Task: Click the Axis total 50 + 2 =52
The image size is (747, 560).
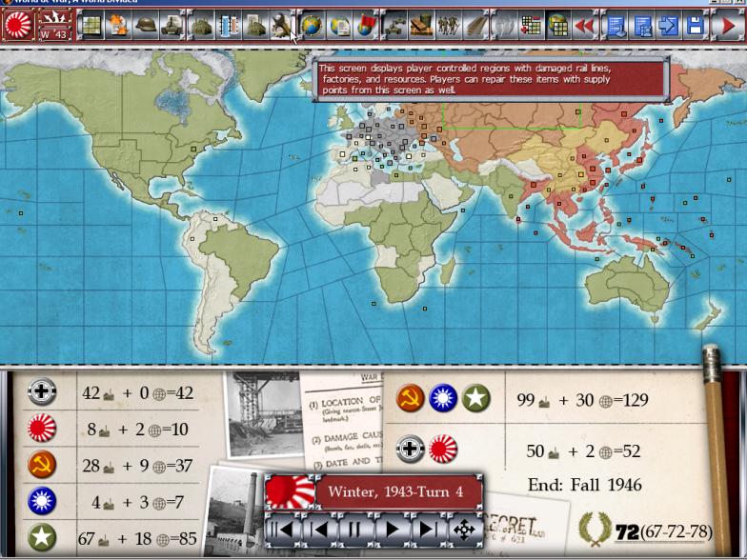Action: click(x=583, y=451)
